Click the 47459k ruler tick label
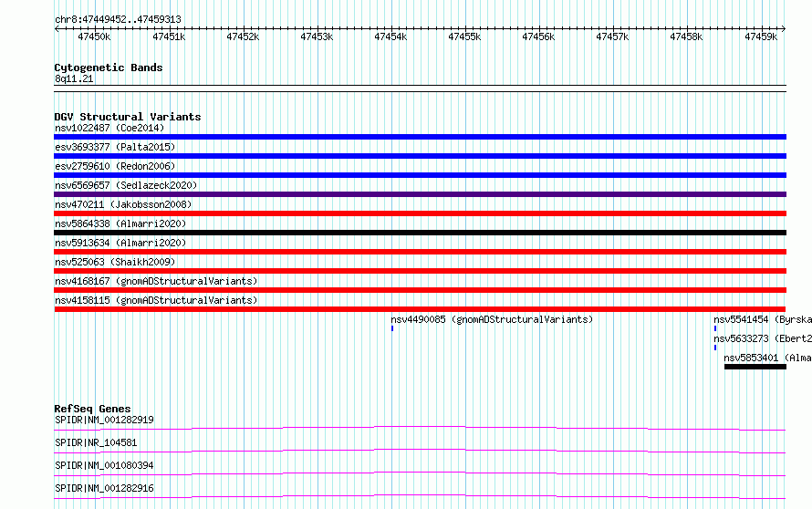Screen dimensions: 812x509 click(761, 36)
